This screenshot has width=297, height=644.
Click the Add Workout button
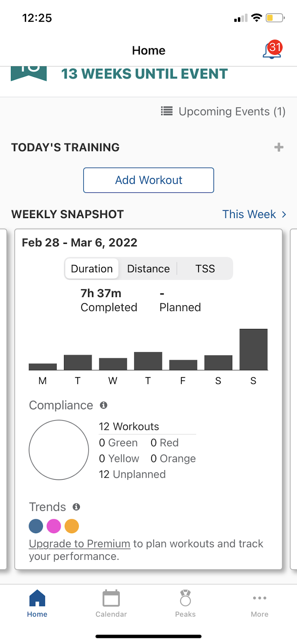tap(149, 180)
